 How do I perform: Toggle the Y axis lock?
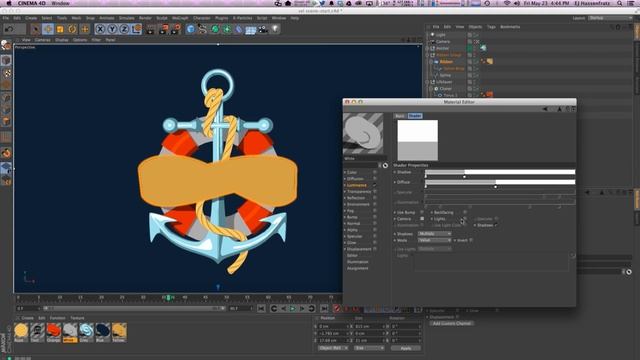(x=112, y=29)
